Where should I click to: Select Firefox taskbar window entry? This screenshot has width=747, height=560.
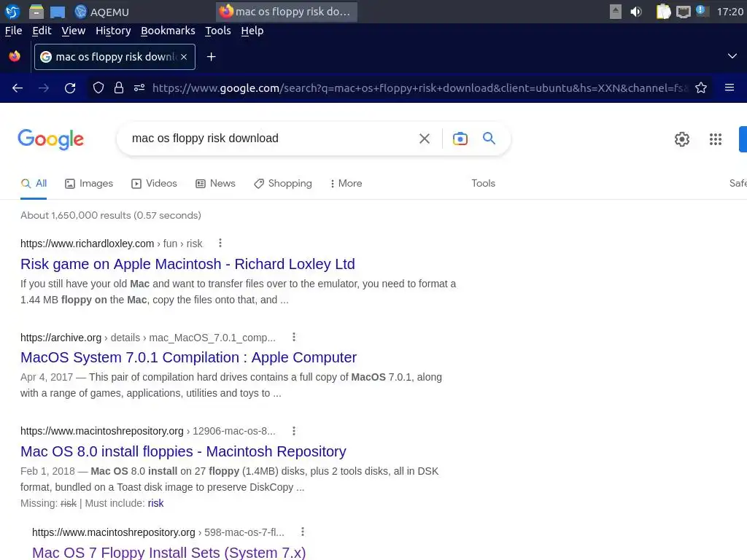287,12
